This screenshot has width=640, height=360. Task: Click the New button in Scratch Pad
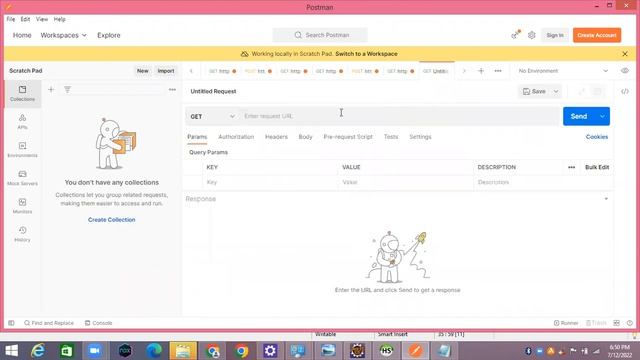point(142,71)
